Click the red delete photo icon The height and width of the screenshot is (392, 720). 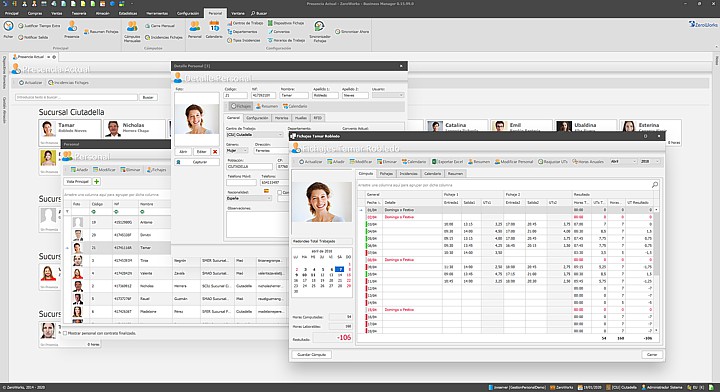(x=215, y=151)
